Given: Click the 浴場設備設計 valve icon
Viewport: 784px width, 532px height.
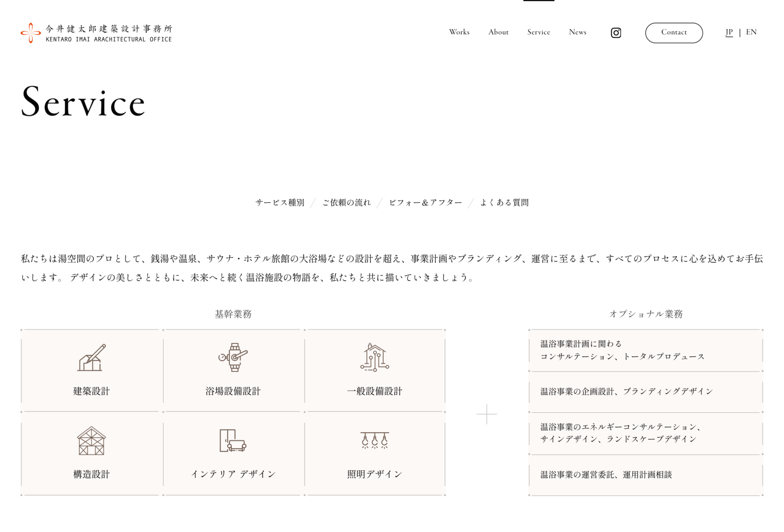Looking at the screenshot, I should click(x=233, y=358).
